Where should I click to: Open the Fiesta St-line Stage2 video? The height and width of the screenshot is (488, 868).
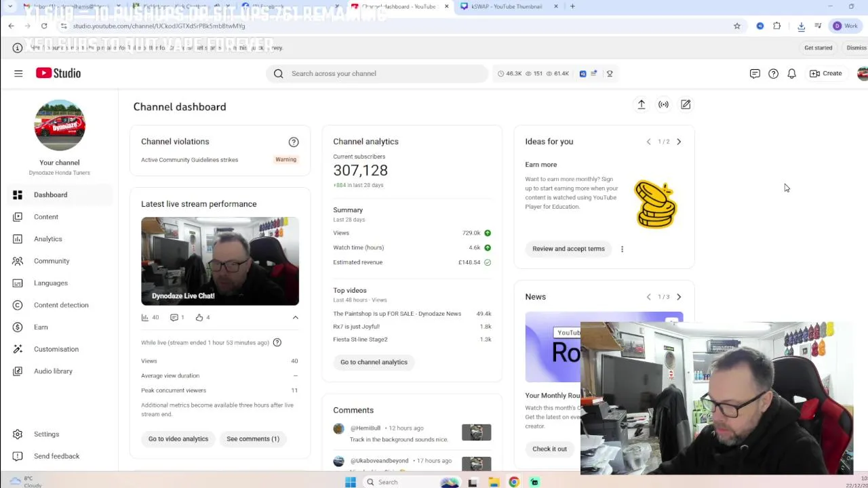coord(360,340)
